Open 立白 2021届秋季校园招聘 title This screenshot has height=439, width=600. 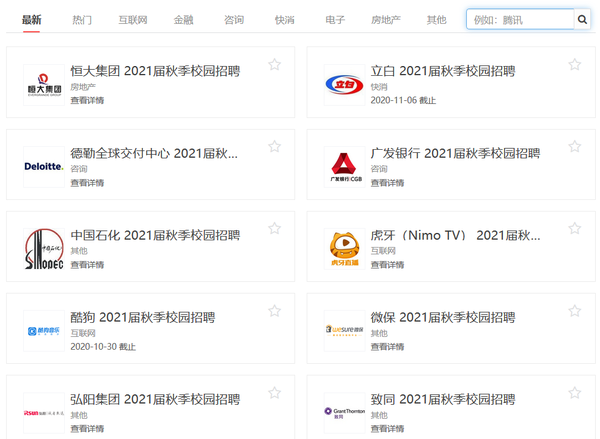(x=443, y=71)
